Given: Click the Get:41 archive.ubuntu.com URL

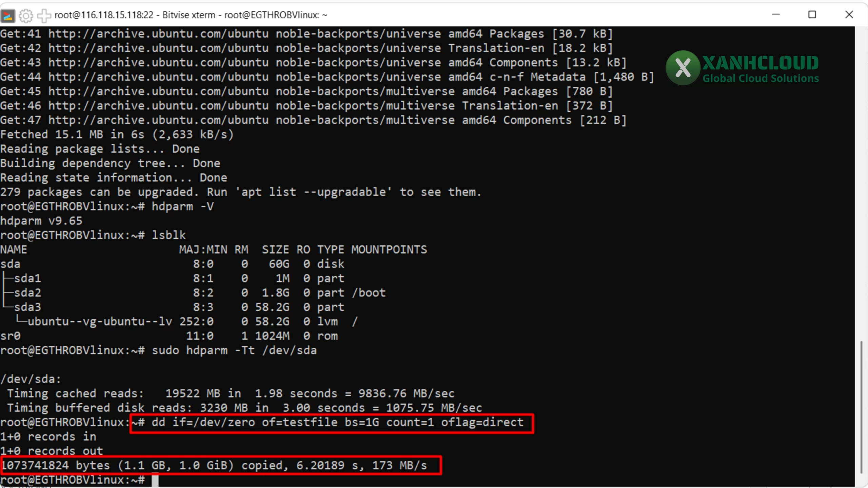Looking at the screenshot, I should [158, 34].
